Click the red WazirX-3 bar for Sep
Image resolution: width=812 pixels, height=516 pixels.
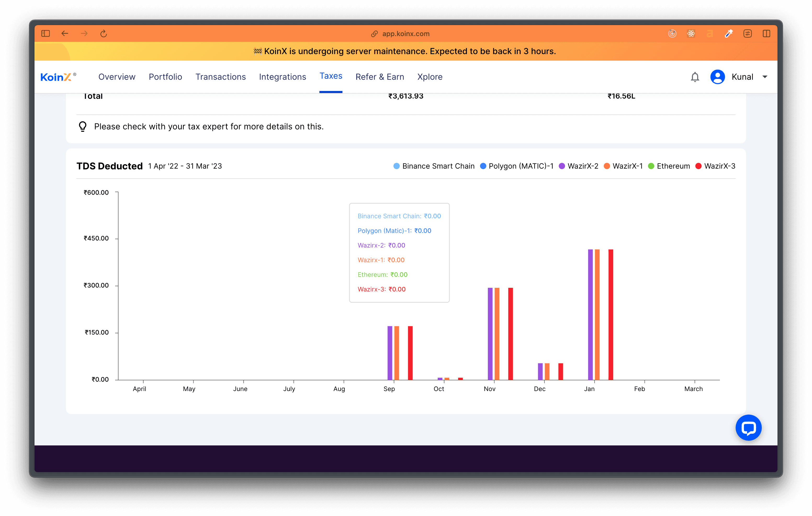point(410,353)
